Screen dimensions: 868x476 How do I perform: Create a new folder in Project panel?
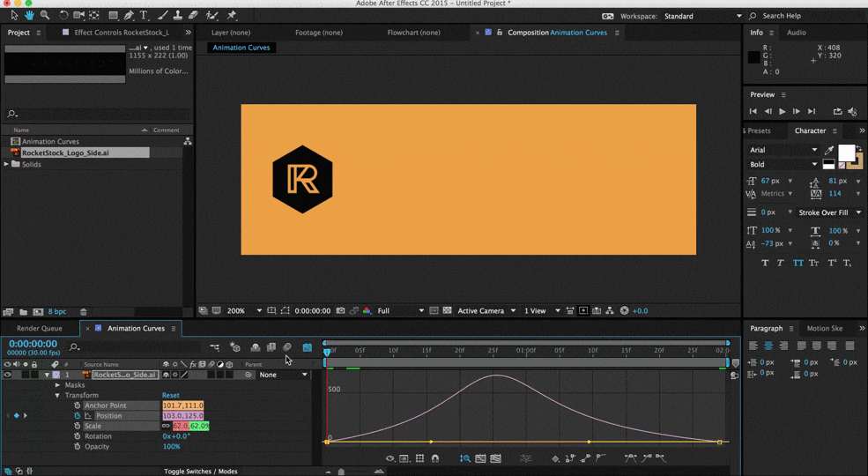(x=23, y=312)
